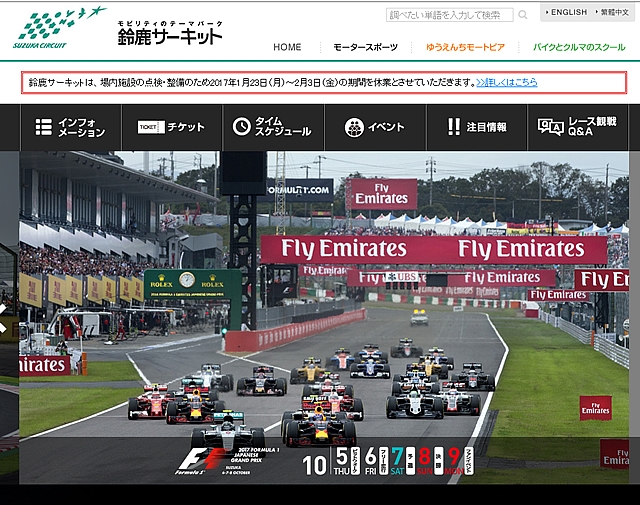This screenshot has width=640, height=505.
Task: Click the 注目情報 exclamation icon
Action: 453,127
